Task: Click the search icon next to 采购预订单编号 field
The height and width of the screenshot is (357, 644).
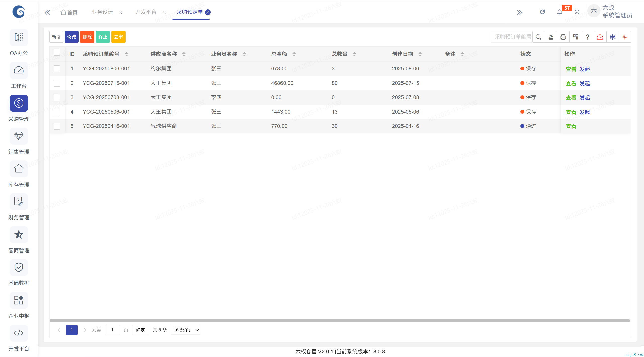Action: [x=538, y=37]
